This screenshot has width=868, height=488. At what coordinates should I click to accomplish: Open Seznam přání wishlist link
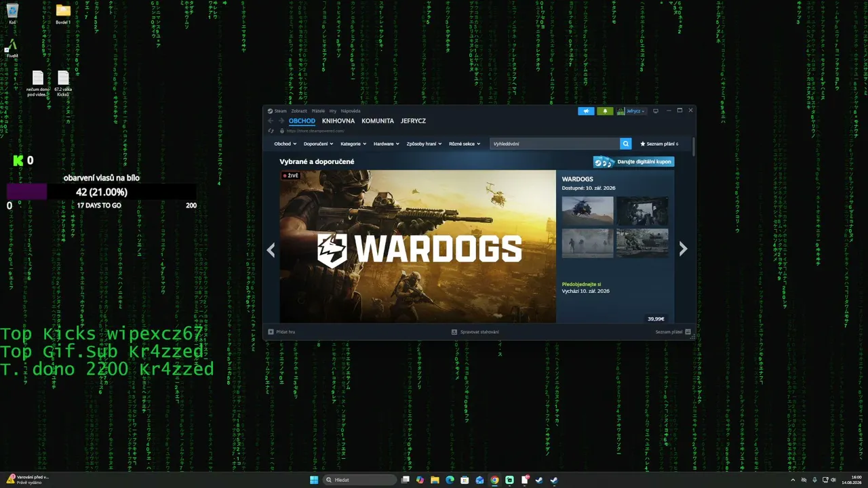coord(659,144)
